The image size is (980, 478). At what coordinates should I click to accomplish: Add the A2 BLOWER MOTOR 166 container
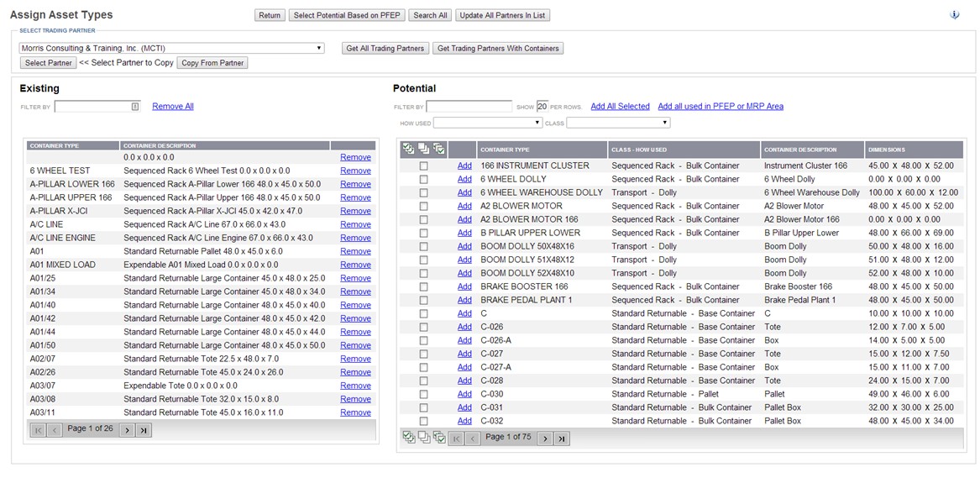click(464, 220)
